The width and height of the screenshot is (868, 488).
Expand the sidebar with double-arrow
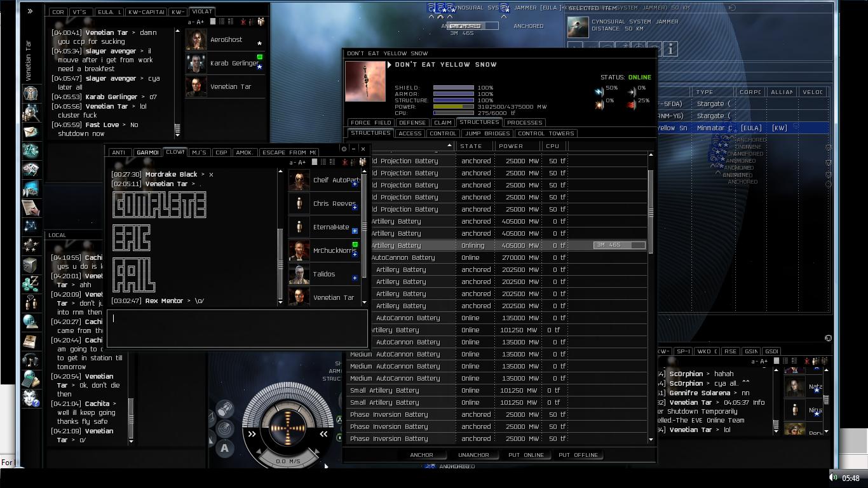pyautogui.click(x=30, y=11)
